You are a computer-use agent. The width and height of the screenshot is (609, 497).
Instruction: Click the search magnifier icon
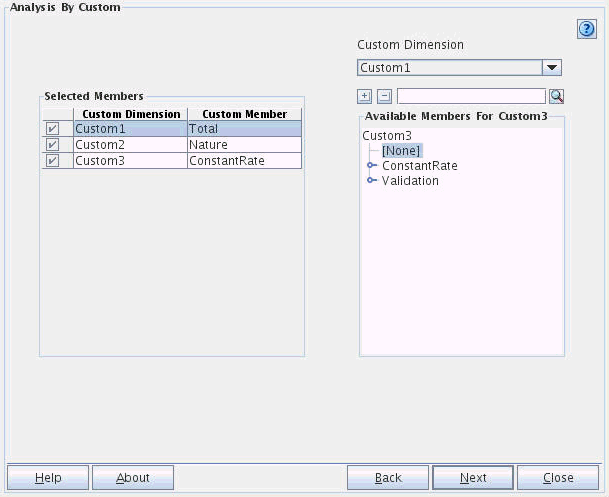click(557, 96)
